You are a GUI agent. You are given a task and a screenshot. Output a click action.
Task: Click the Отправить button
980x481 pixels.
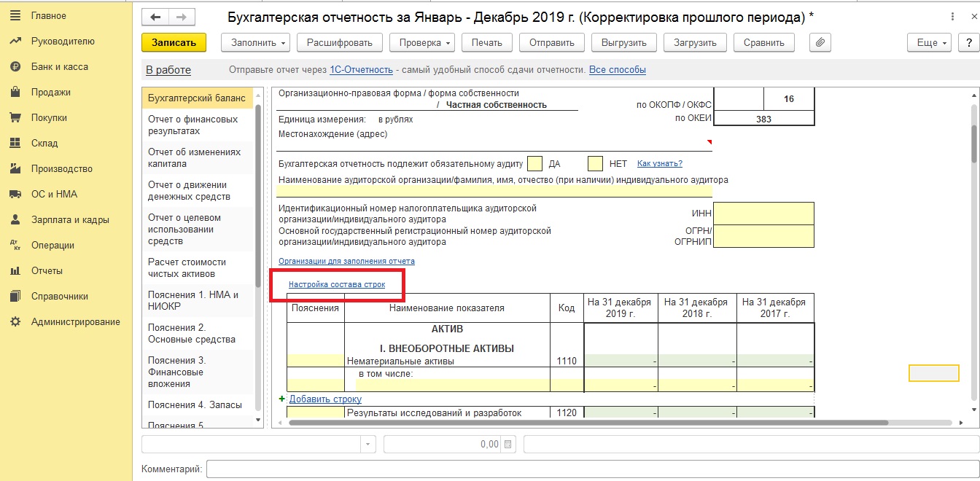pos(551,42)
